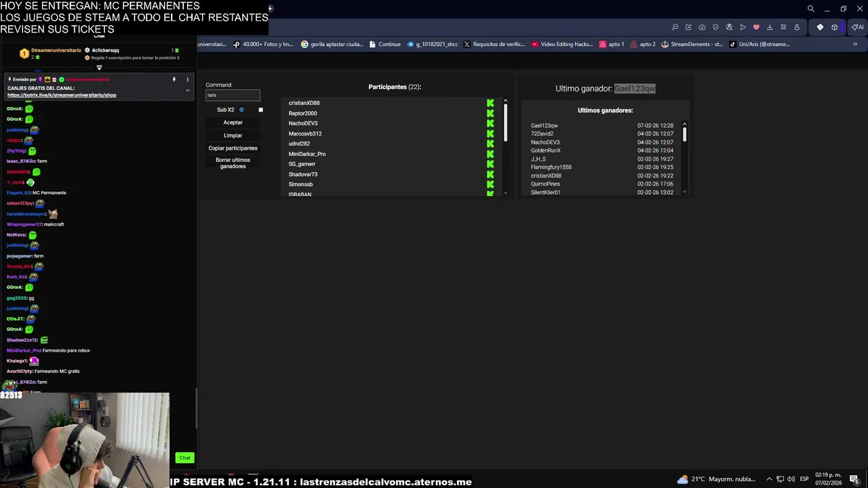Click Kick icon beside Raptor2000
Image resolution: width=868 pixels, height=488 pixels.
tap(490, 113)
